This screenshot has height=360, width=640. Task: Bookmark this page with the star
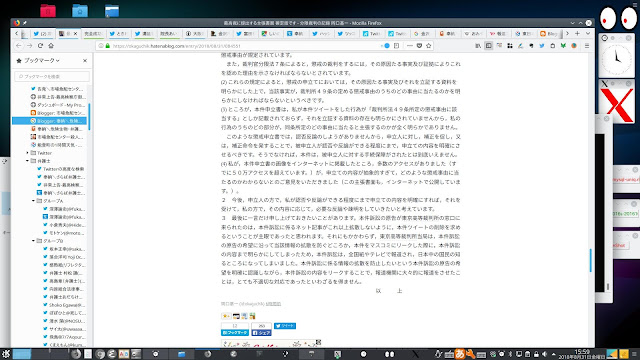coord(429,46)
